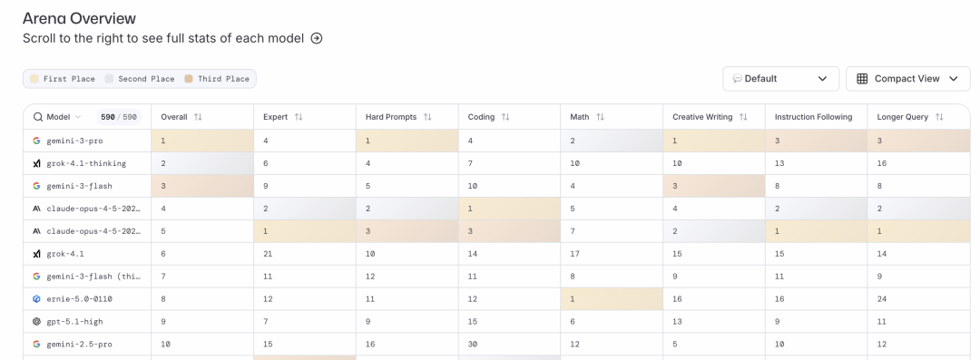Click grok-4.1-thinking Instruction Following rank 13 cell

coord(817,163)
